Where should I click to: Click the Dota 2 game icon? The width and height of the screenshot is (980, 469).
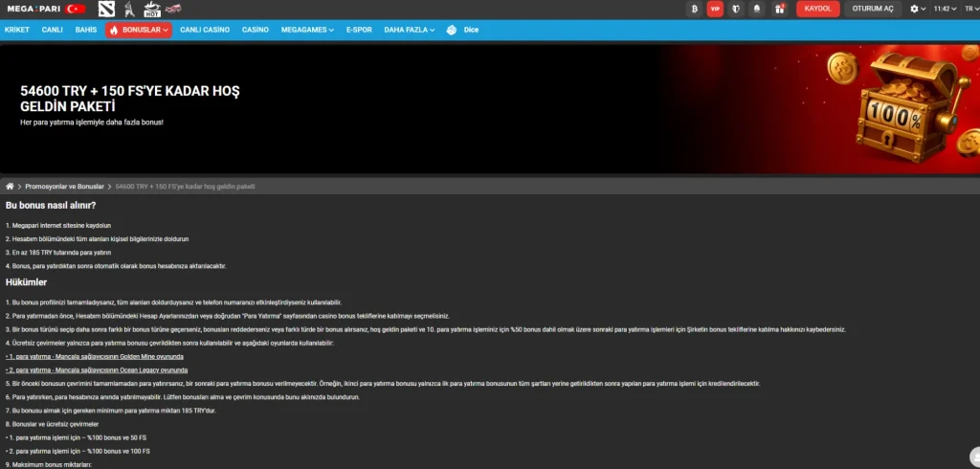coord(107,9)
